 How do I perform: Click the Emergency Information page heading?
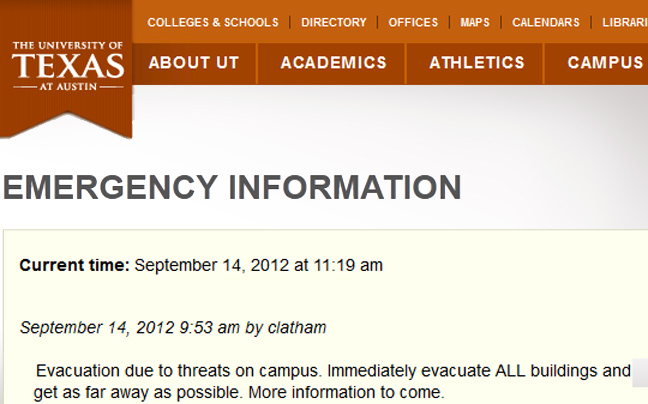click(232, 188)
